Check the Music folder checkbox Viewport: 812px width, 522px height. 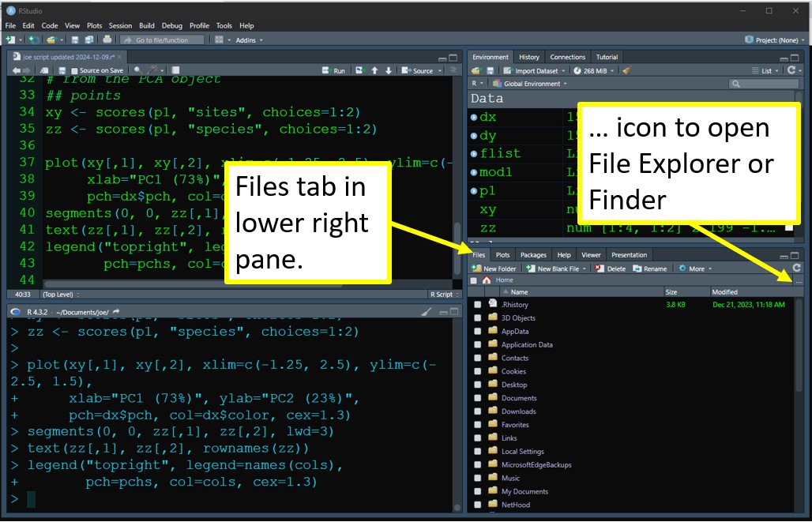click(477, 479)
